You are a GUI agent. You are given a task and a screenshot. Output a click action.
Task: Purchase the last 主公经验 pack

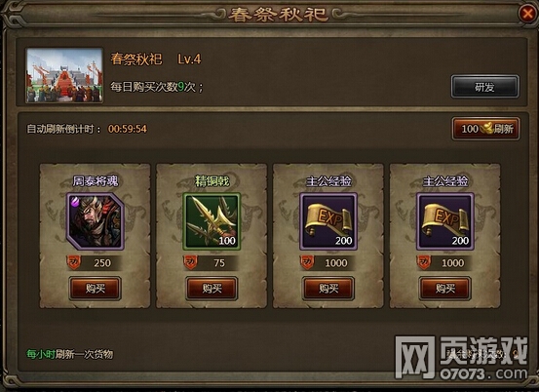pos(445,289)
